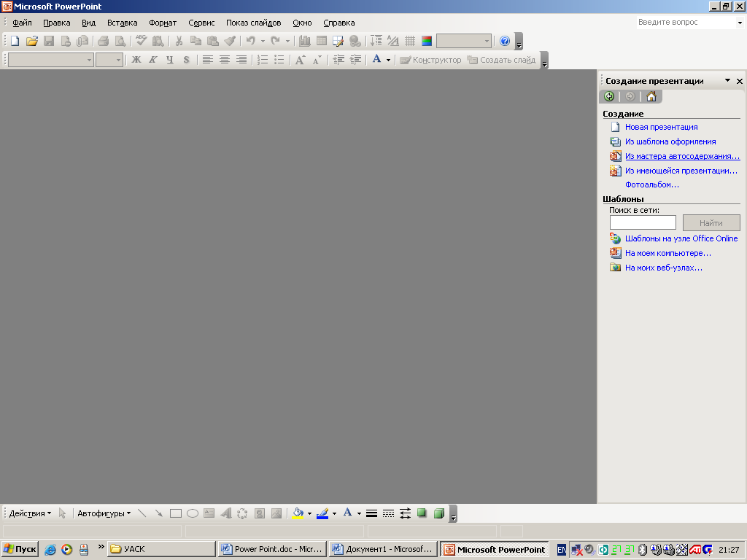Viewport: 747px width, 560px height.
Task: Open the Автофигуры dropdown
Action: pyautogui.click(x=104, y=513)
